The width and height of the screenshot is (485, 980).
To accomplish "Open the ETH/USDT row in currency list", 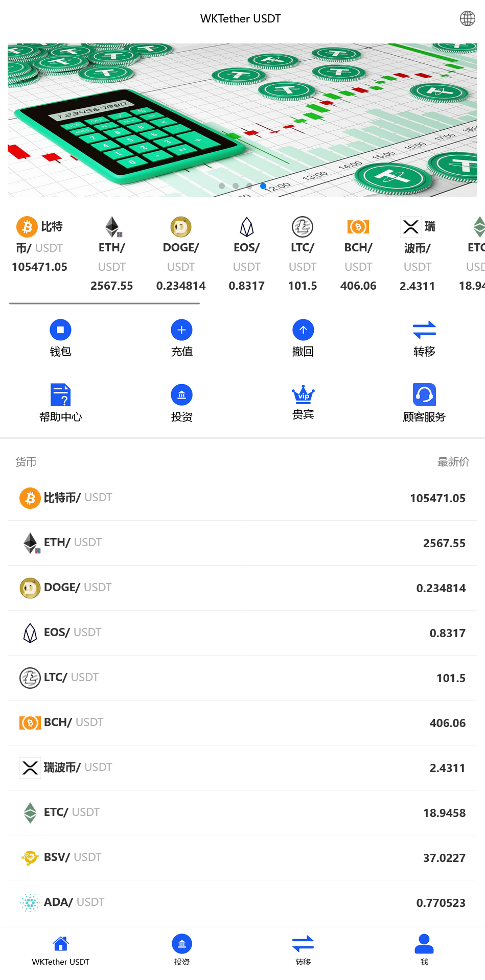I will 243,543.
